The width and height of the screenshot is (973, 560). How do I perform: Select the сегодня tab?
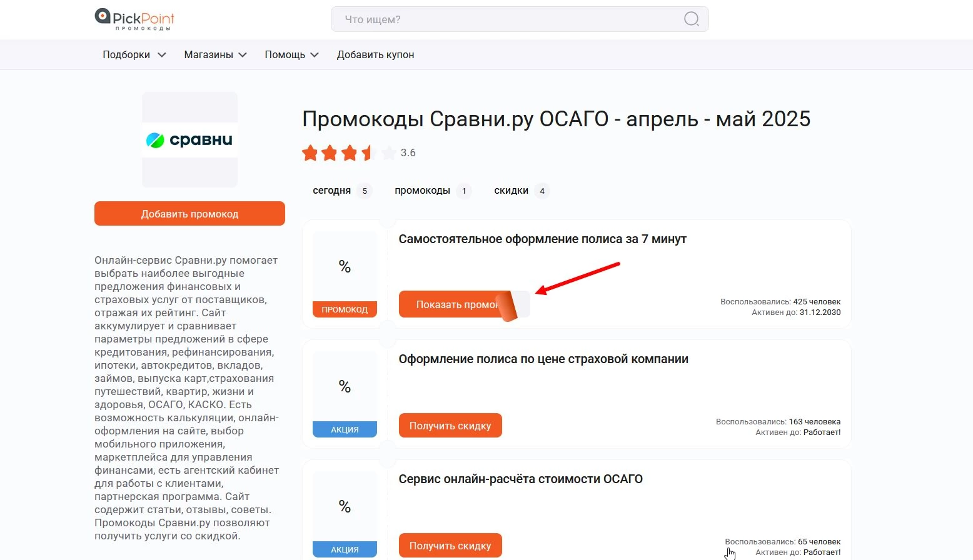coord(341,191)
